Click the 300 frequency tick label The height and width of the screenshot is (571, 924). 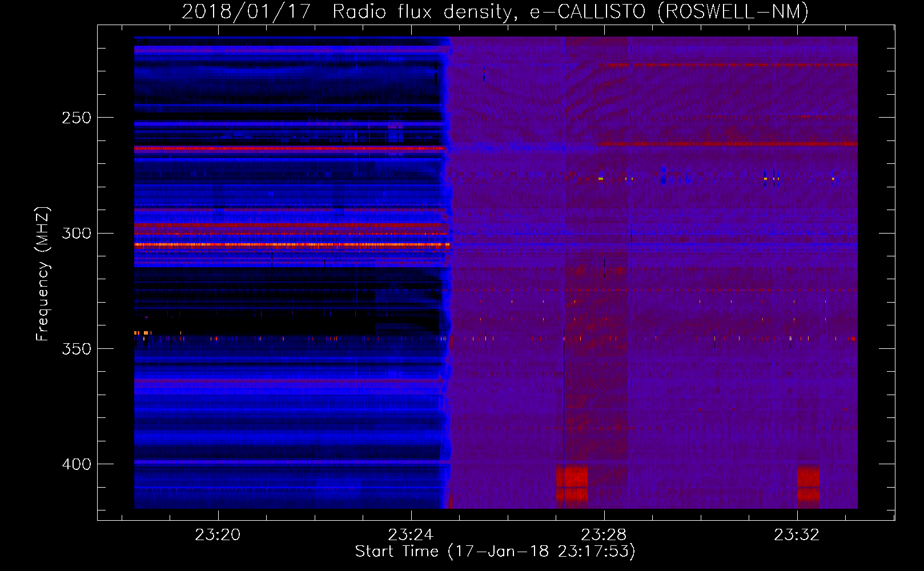click(77, 233)
